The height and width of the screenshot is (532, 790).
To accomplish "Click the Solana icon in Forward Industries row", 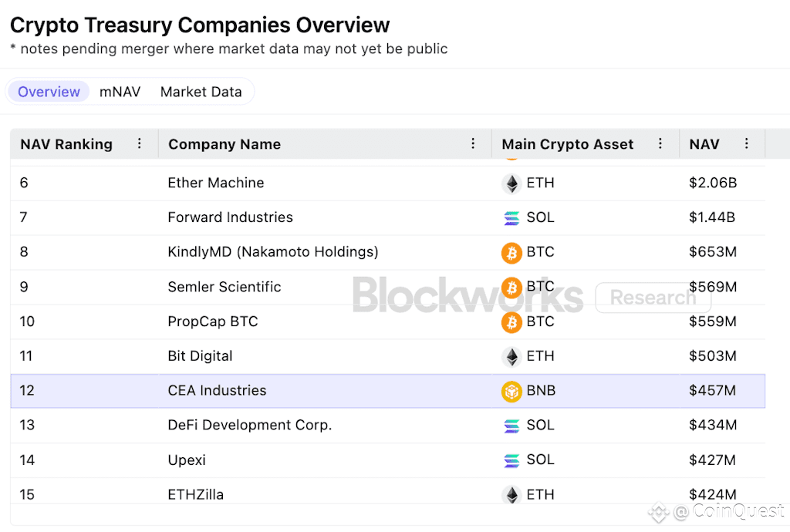I will click(x=511, y=218).
